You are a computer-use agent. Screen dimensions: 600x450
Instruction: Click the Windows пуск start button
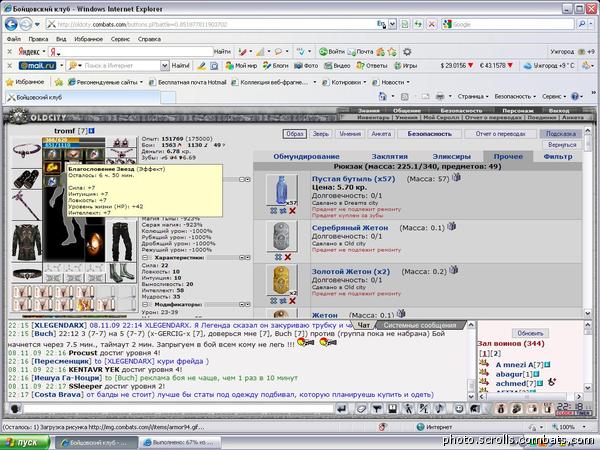(25, 442)
